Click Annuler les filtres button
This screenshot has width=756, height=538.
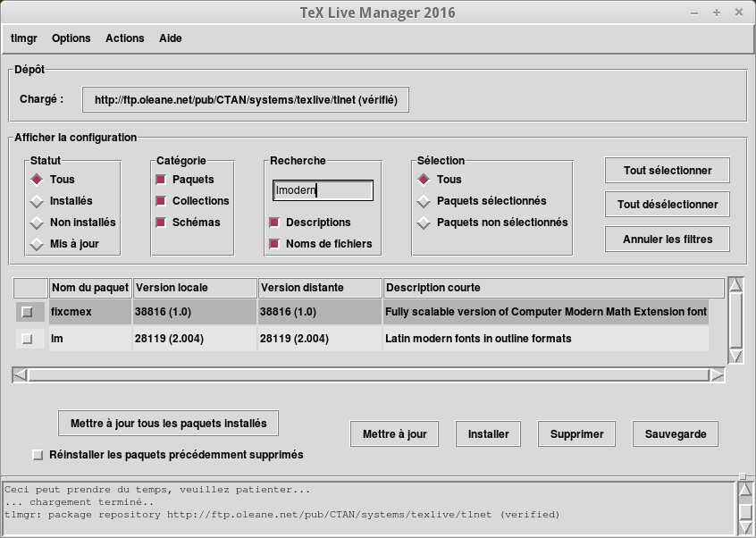[668, 240]
